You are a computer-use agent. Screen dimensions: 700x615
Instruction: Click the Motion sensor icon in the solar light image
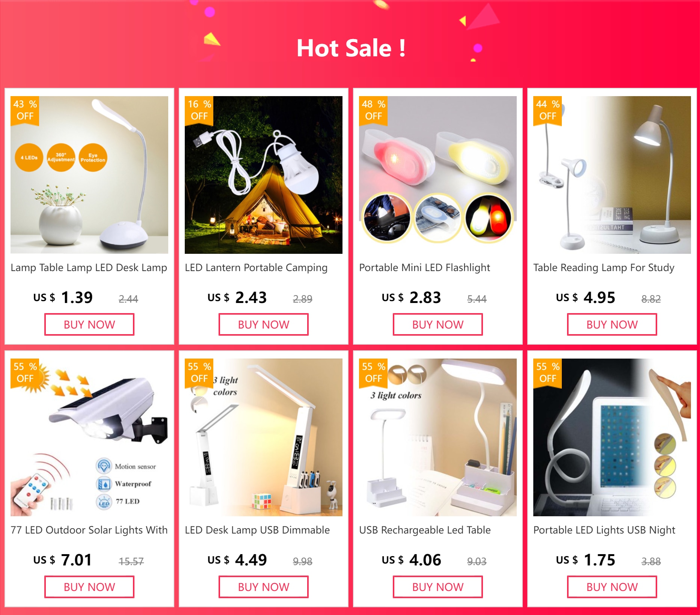coord(104,466)
